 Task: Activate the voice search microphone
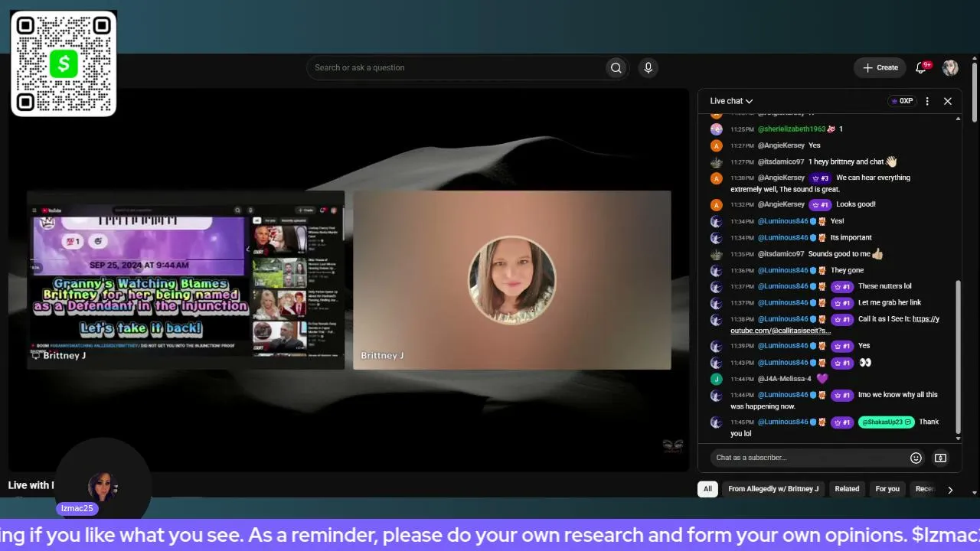click(x=648, y=68)
